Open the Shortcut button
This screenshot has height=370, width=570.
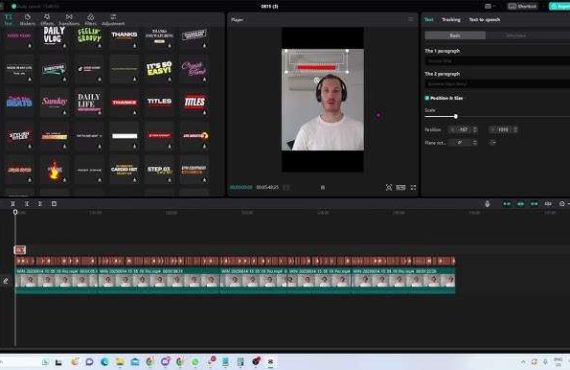point(523,6)
